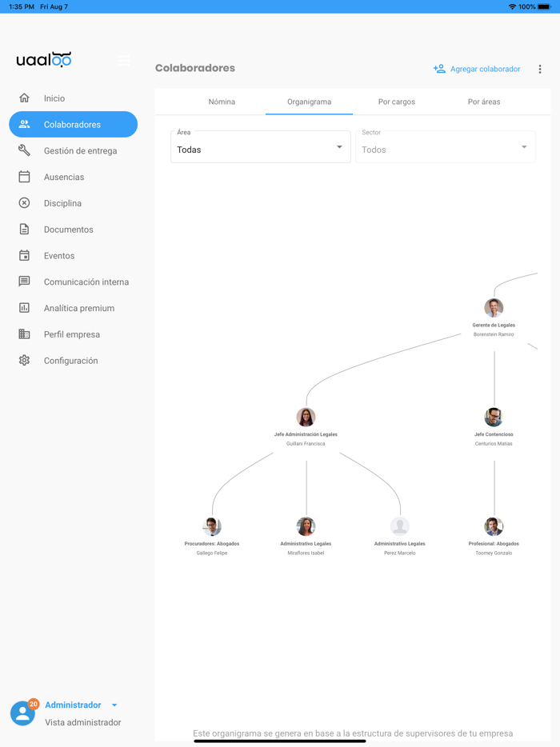The width and height of the screenshot is (560, 747).
Task: Click the name Gallego Felipe
Action: [212, 553]
